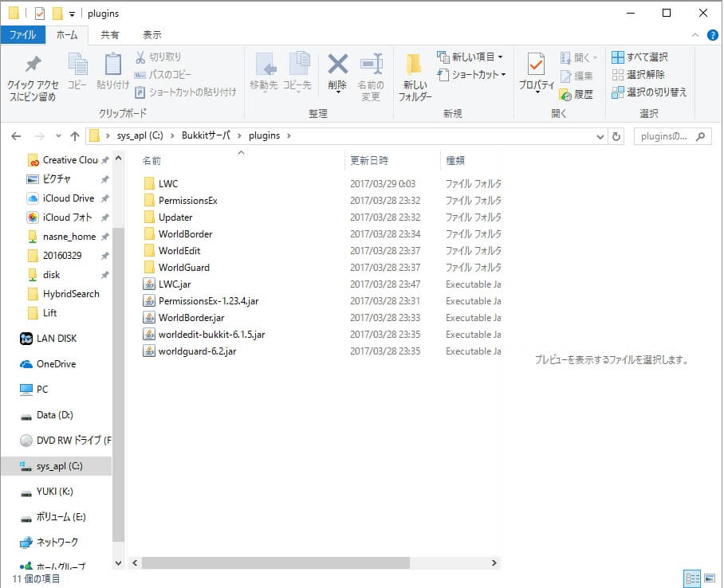Image resolution: width=724 pixels, height=588 pixels.
Task: Collapse the ribbon using chevron
Action: [x=694, y=35]
